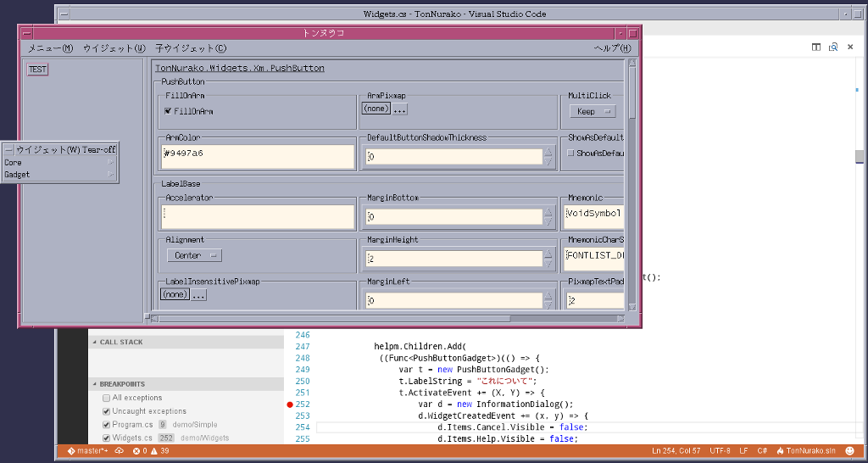Expand the Gadget submenu in tear-off
Viewport: 868px width, 463px height.
pyautogui.click(x=59, y=175)
